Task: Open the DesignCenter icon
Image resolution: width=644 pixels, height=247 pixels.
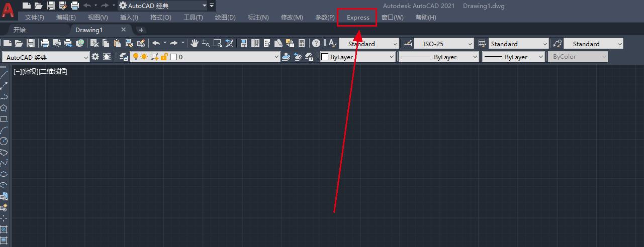Action: [x=255, y=43]
